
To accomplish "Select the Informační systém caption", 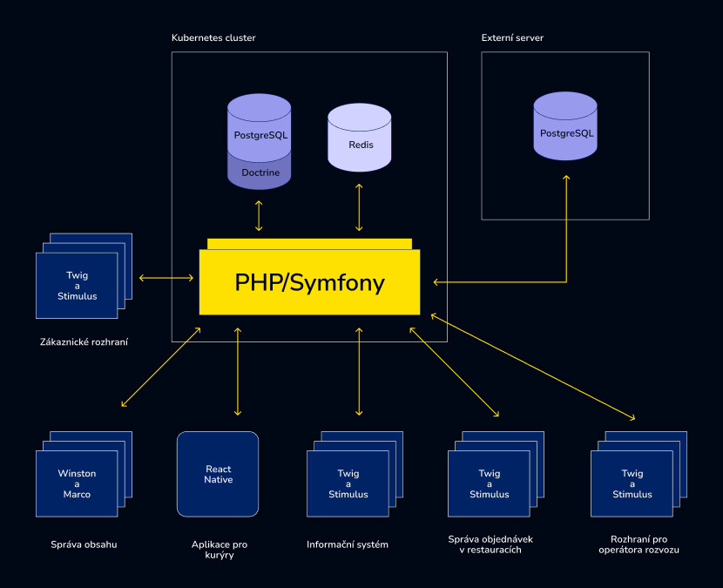I will pyautogui.click(x=348, y=544).
